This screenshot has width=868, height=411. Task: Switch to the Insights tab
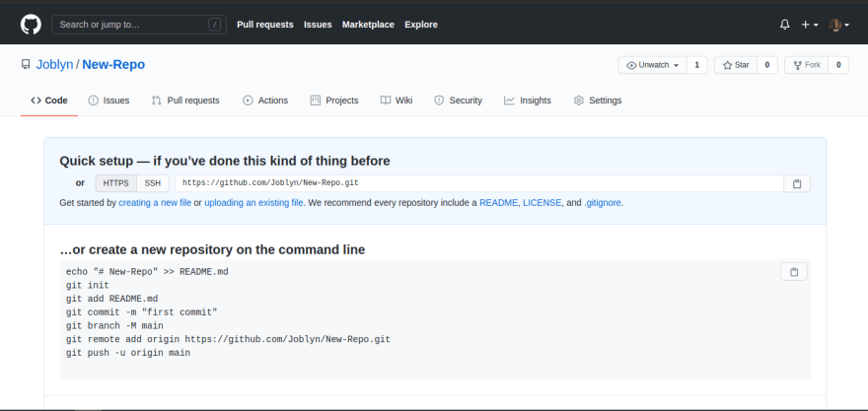[528, 101]
